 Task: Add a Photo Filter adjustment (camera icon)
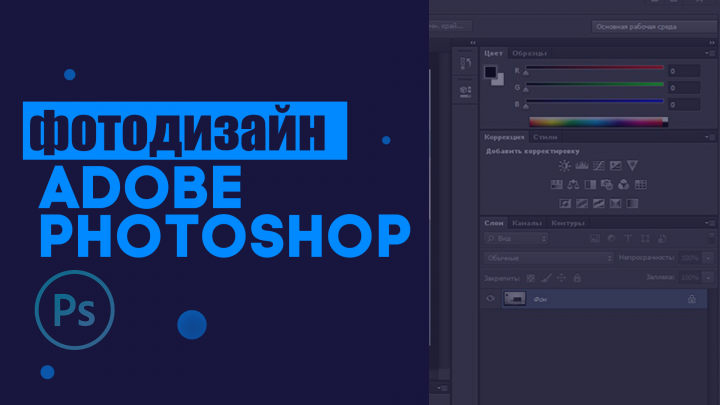point(607,185)
